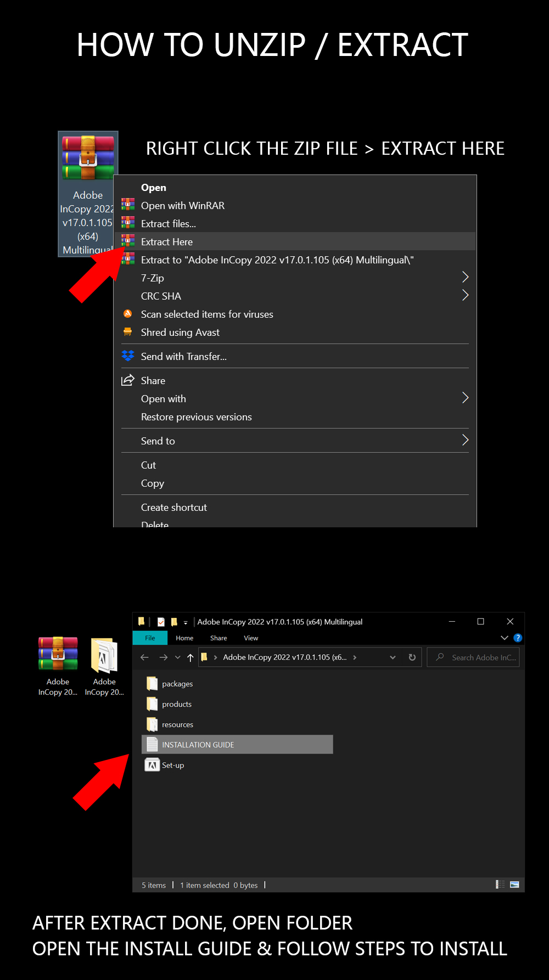Choose Extract to "Adobe InCopy 2022" folder entry
The image size is (549, 980).
277,260
